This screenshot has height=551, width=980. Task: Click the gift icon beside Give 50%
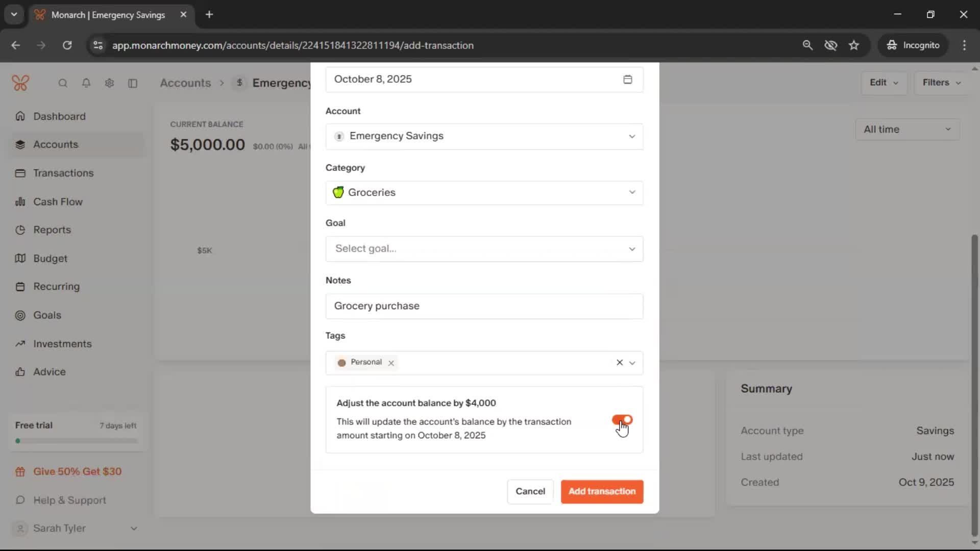[x=20, y=472]
